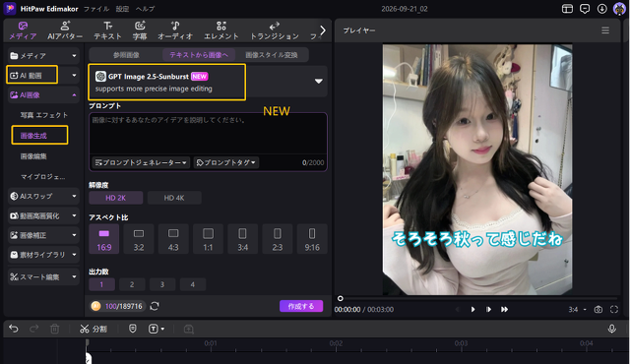
Task: Choose 16:9 aspect ratio
Action: 104,239
